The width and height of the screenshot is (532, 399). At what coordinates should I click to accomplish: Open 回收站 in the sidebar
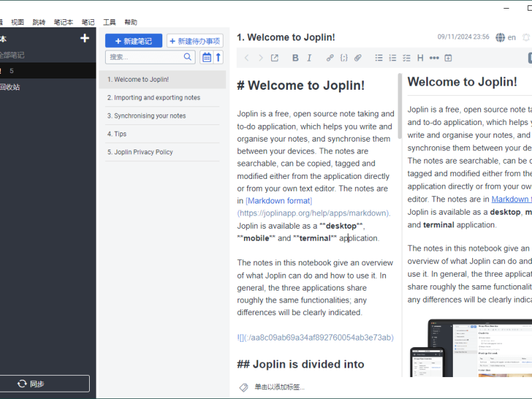[x=10, y=87]
